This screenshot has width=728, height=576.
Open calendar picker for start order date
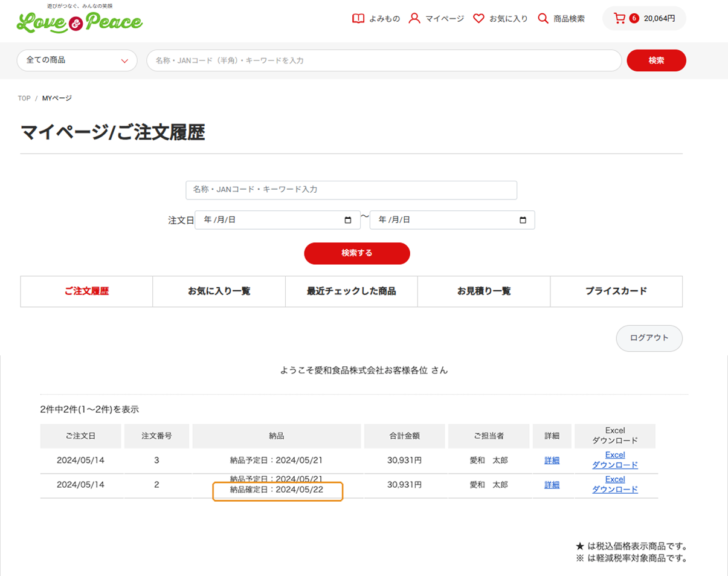[x=347, y=220]
